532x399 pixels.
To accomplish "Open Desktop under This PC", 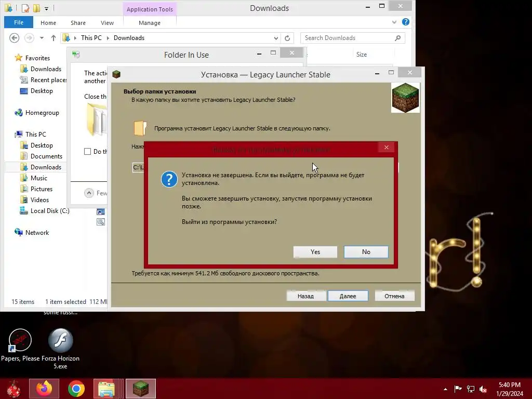I will pos(42,145).
